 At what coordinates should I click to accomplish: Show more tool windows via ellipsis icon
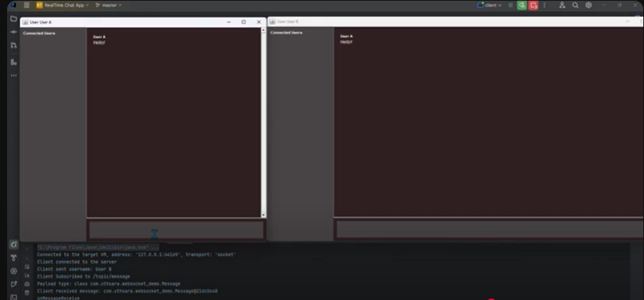(14, 75)
